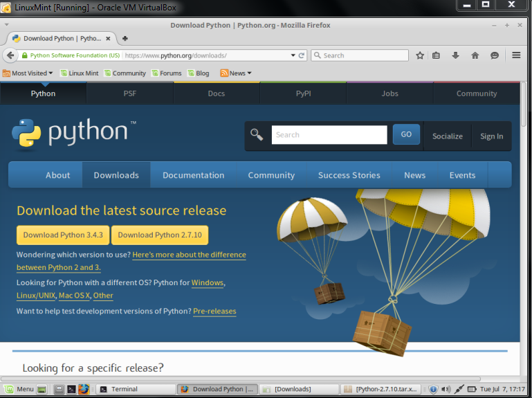Click the GO search button
Image resolution: width=532 pixels, height=398 pixels.
(x=406, y=134)
